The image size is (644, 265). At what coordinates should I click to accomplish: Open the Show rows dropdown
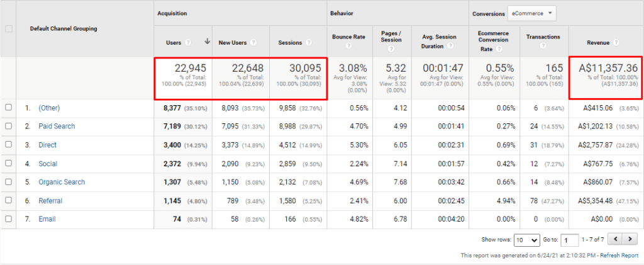pyautogui.click(x=526, y=240)
